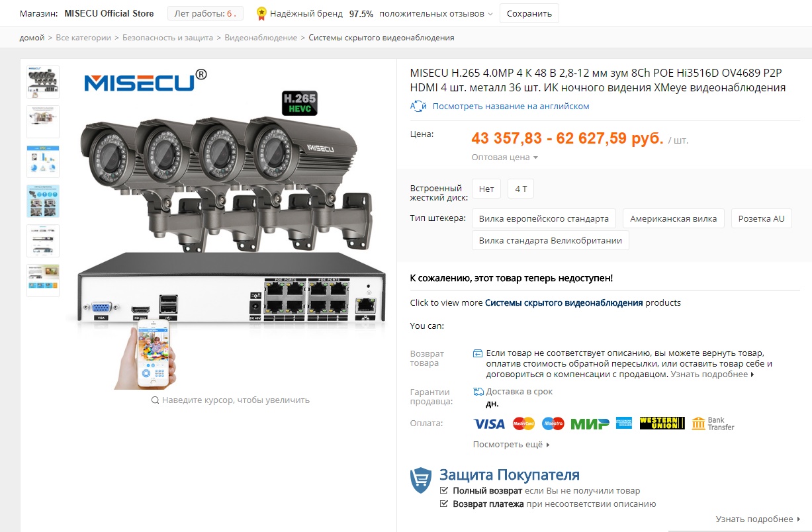The image size is (812, 532).
Task: Click the trusted brand medal icon
Action: pos(262,13)
